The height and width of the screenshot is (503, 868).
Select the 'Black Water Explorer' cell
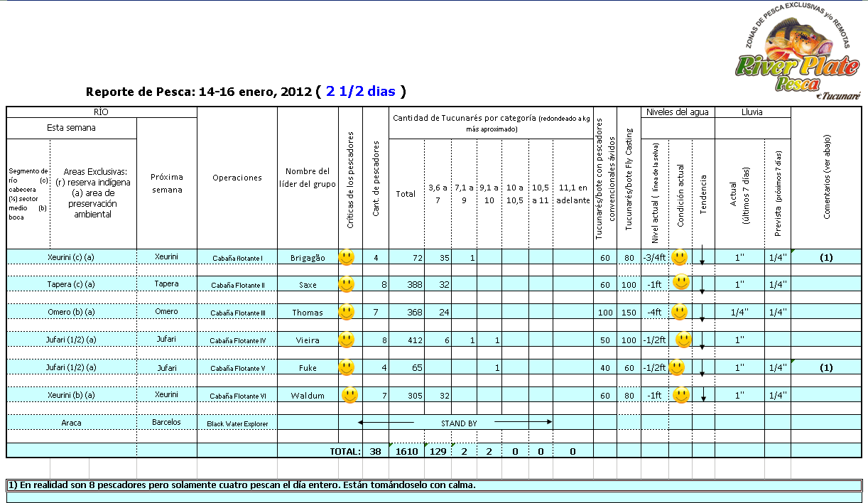tap(237, 423)
